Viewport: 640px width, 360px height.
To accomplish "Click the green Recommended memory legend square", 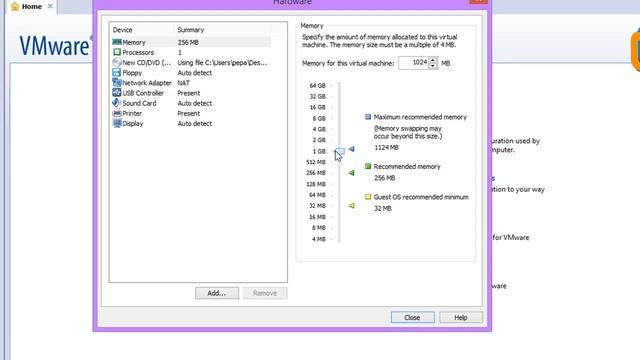I will coord(368,167).
